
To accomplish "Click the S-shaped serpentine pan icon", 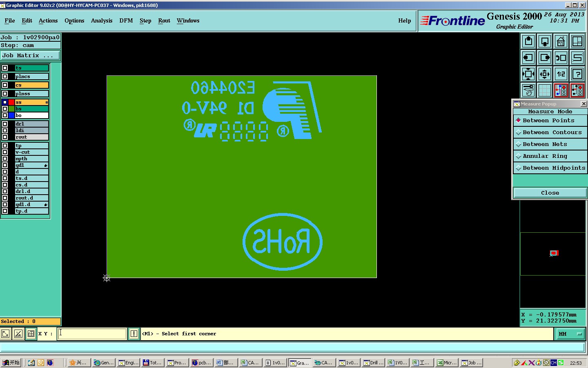I will (577, 58).
